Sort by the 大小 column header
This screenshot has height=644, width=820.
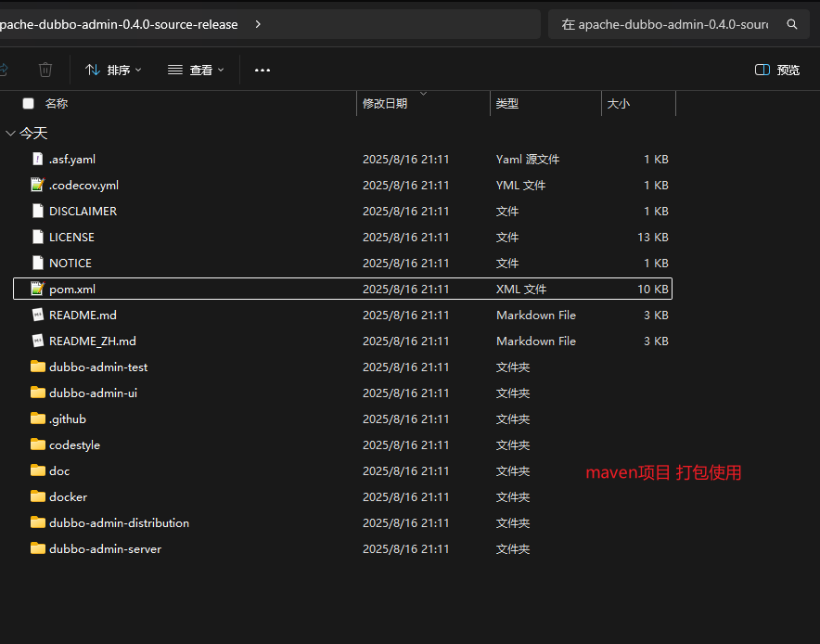point(618,104)
